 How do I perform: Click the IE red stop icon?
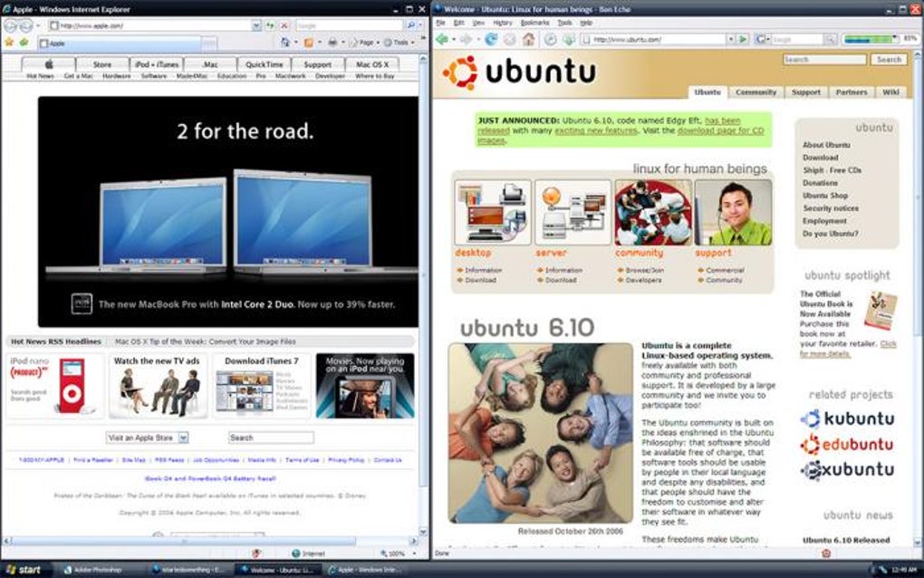(x=284, y=25)
